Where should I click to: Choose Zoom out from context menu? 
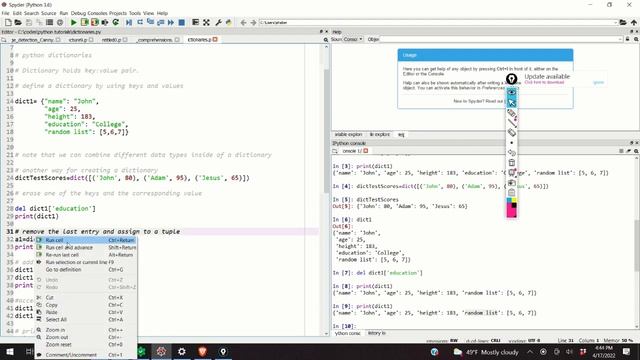pyautogui.click(x=86, y=337)
